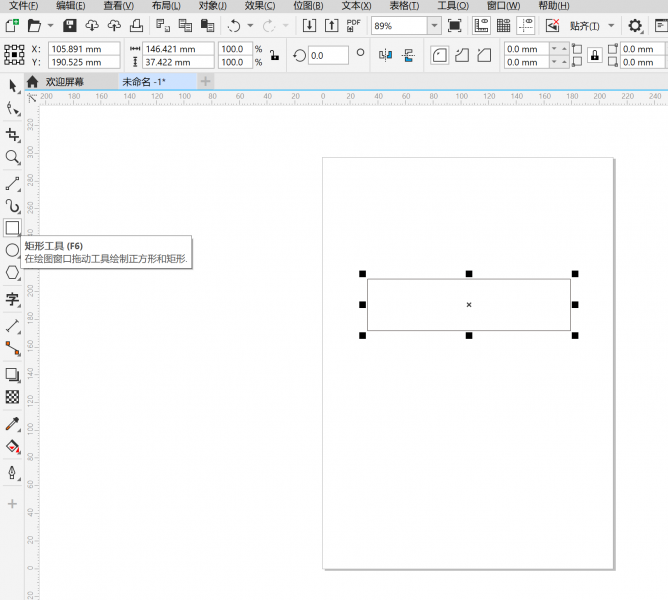668x600 pixels.
Task: Select the Color eyedropper tool
Action: (13, 424)
